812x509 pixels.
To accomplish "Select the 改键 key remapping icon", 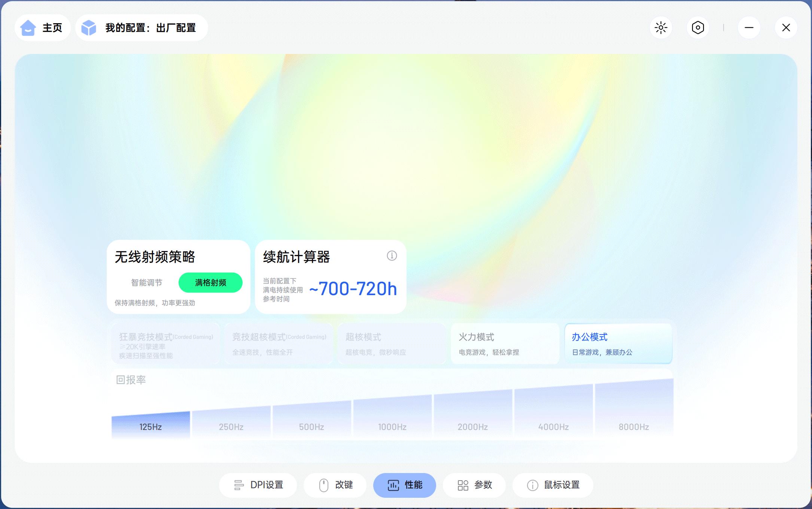I will (x=324, y=485).
